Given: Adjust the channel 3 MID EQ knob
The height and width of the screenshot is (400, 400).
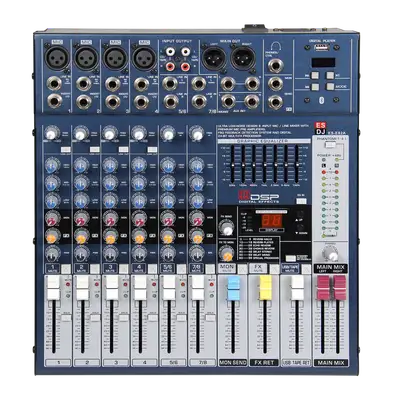Looking at the screenshot, I should tap(110, 183).
